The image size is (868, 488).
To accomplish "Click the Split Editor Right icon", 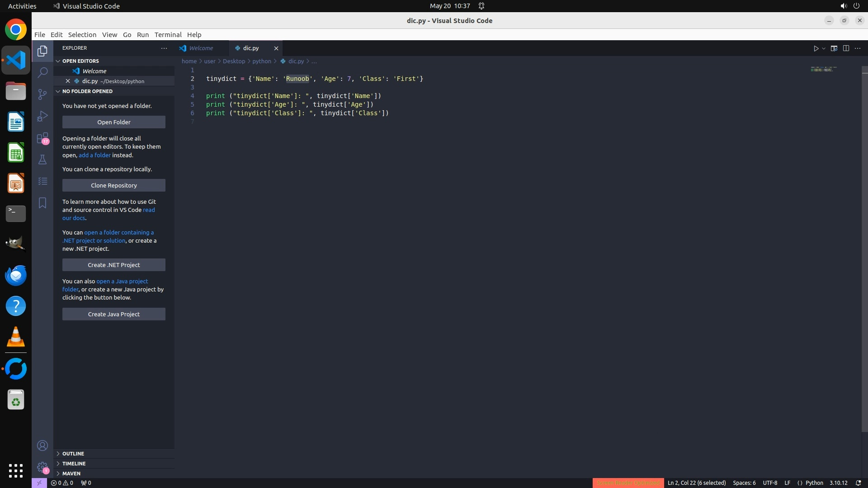I will click(846, 48).
